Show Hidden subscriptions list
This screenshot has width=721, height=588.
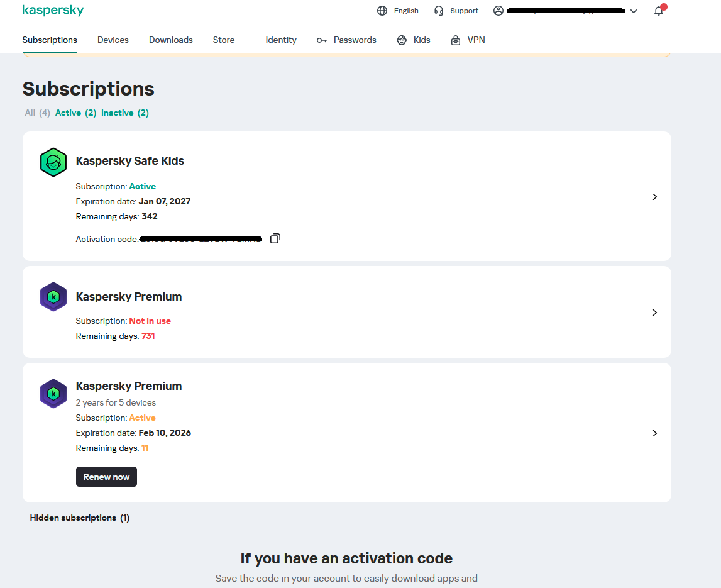(80, 518)
